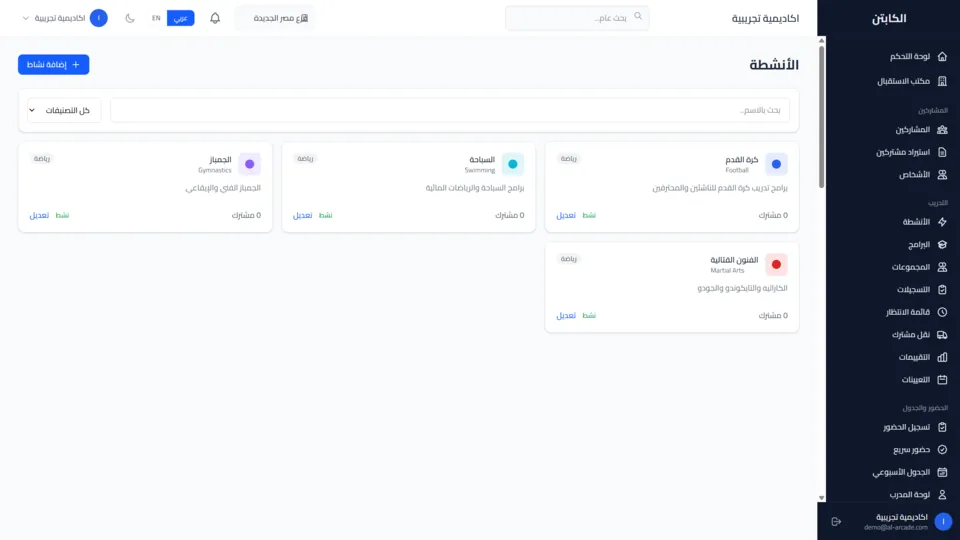Image resolution: width=960 pixels, height=540 pixels.
Task: Click the transfer participant truck icon
Action: [x=942, y=335]
